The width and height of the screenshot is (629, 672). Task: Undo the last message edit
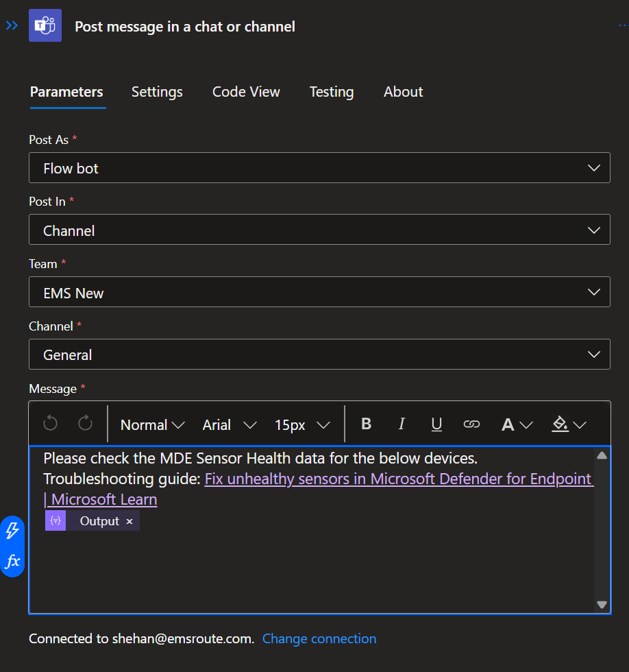pyautogui.click(x=50, y=424)
